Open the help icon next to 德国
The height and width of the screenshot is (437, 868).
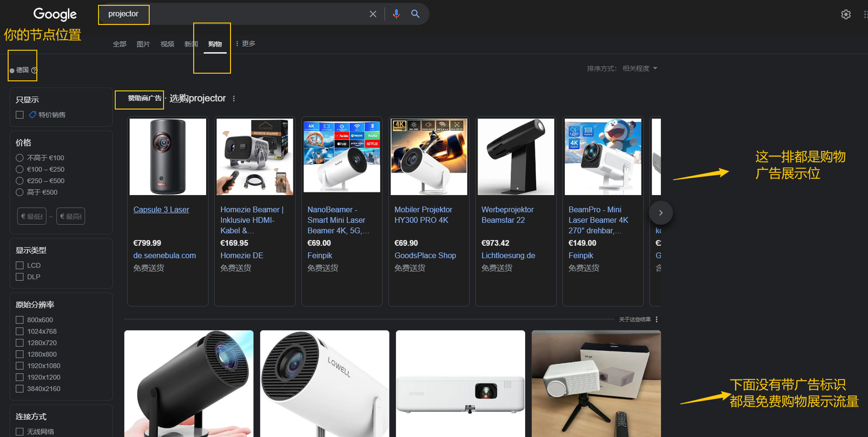34,70
